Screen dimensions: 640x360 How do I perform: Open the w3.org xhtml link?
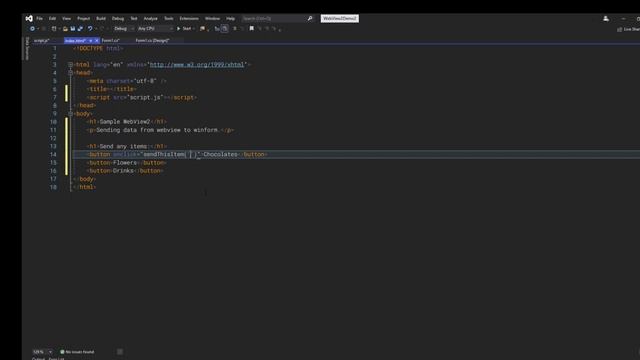[197, 64]
